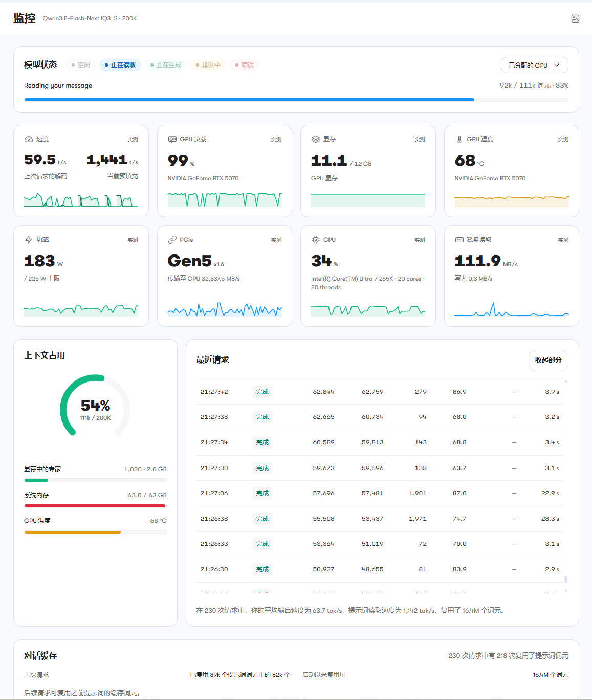Click the 59.5 t/s decode speed value
Screen dimensions: 592x700
pos(45,160)
